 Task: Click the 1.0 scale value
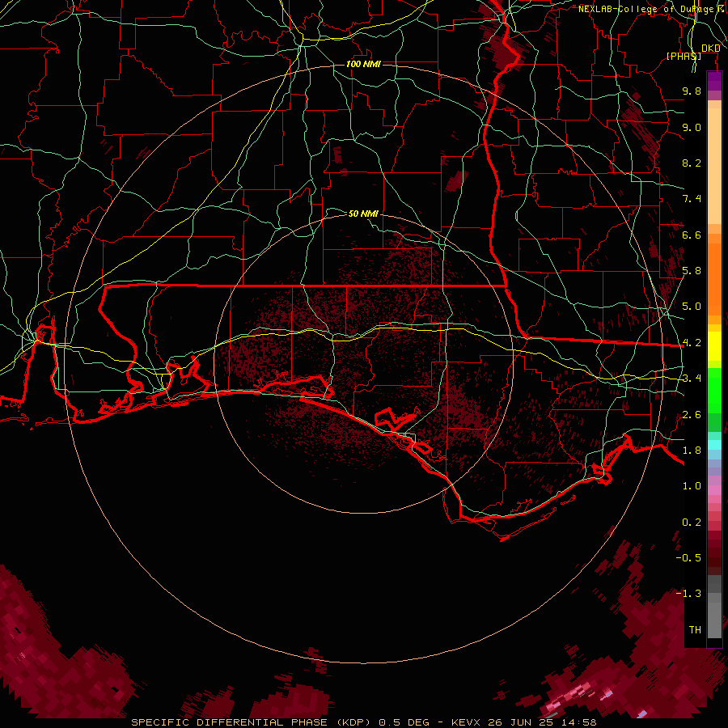click(692, 486)
